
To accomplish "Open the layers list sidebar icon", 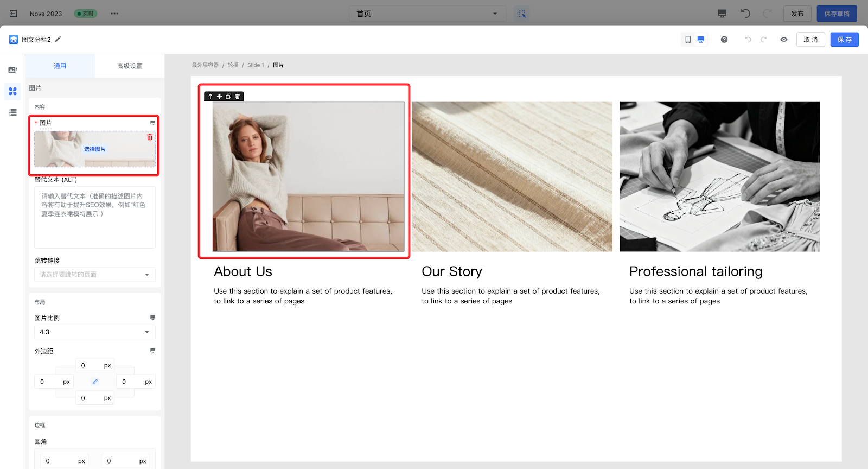I will [12, 112].
